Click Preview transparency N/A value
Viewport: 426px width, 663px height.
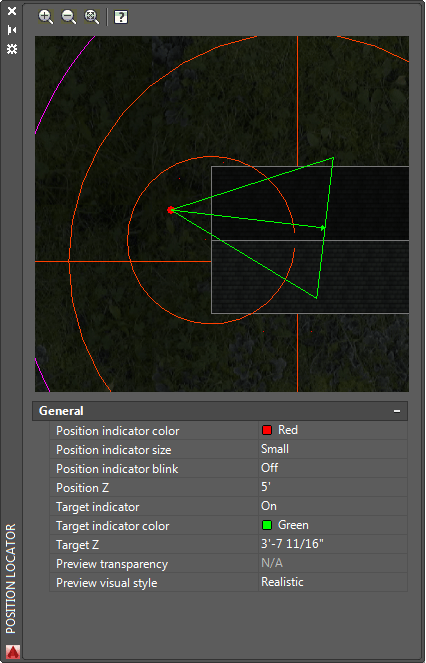pyautogui.click(x=333, y=564)
